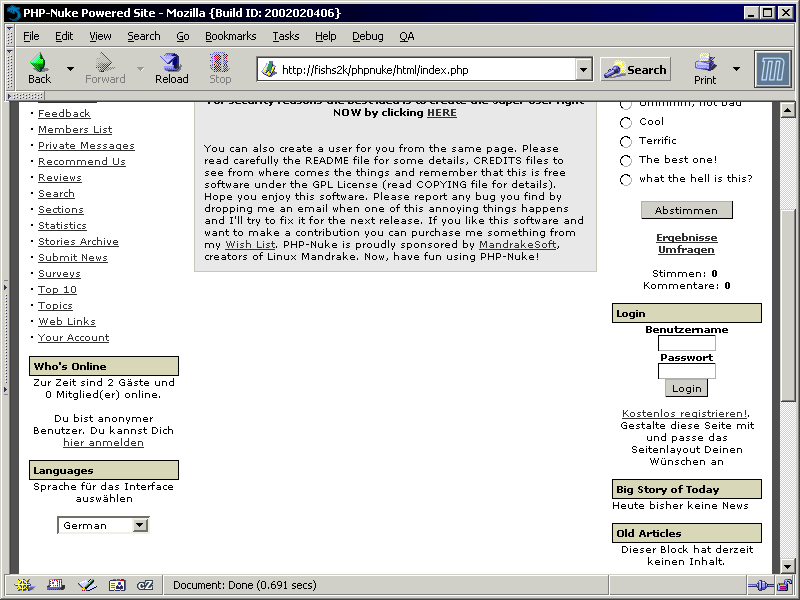Open the Debug menu
The image size is (800, 600).
pos(368,36)
